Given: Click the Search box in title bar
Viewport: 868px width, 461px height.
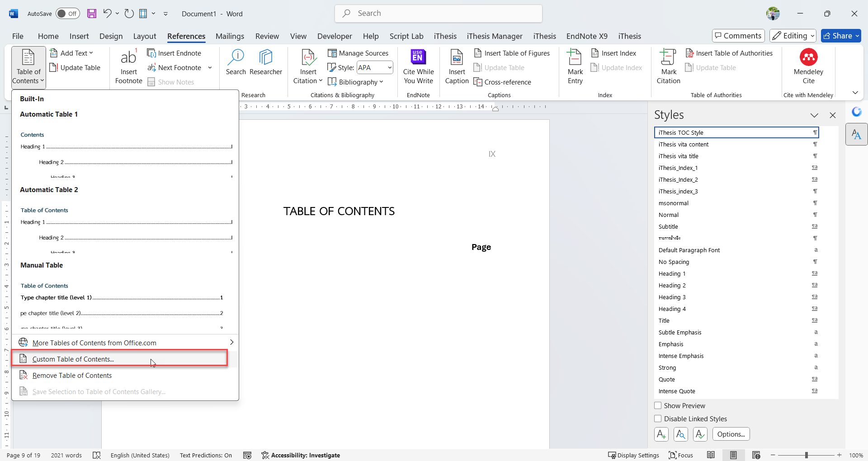Looking at the screenshot, I should coord(439,14).
